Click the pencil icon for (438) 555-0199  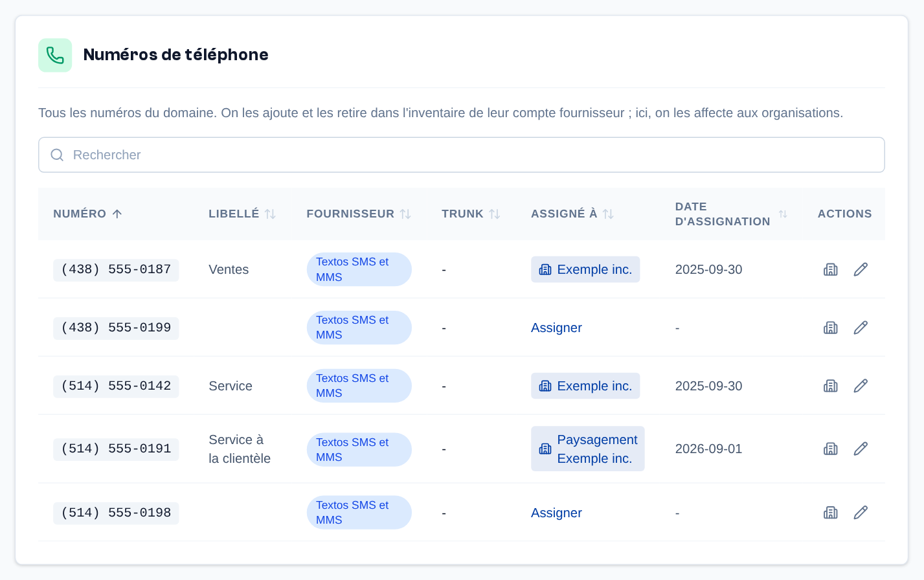861,328
